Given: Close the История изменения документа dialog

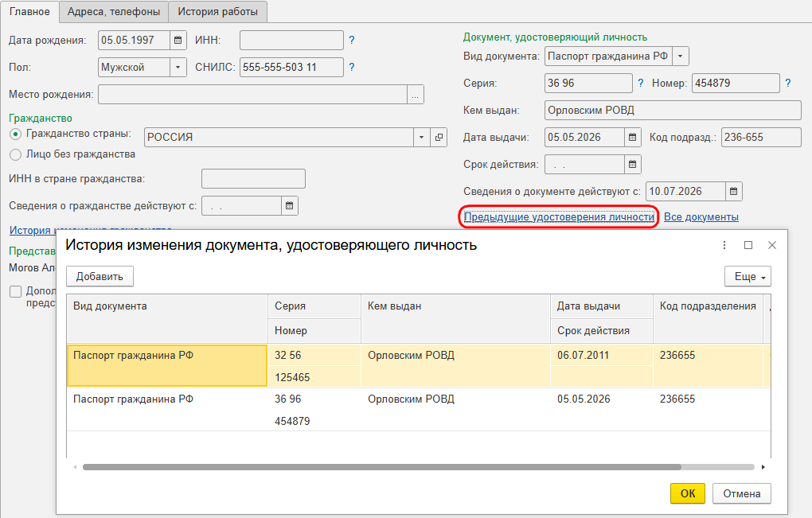Looking at the screenshot, I should pos(772,245).
